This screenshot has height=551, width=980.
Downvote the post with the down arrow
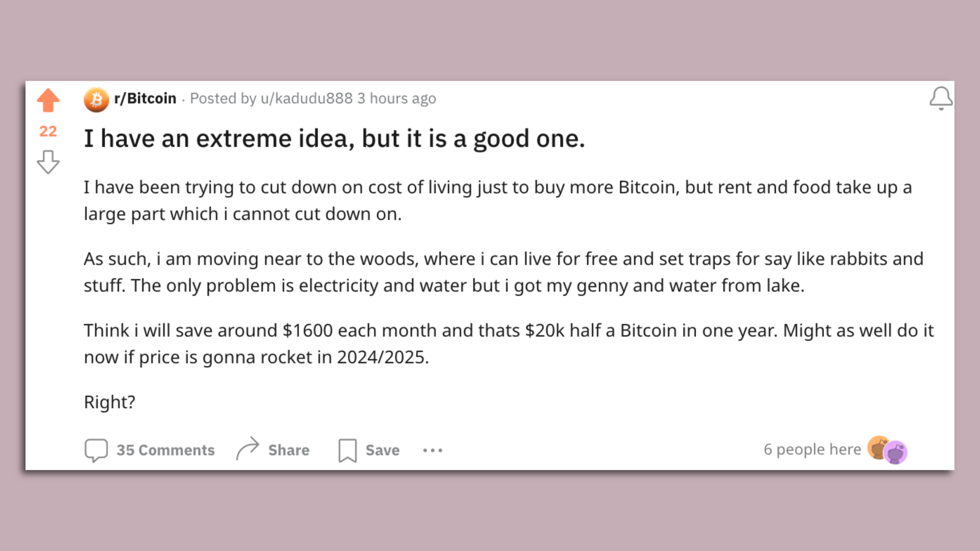pyautogui.click(x=48, y=162)
